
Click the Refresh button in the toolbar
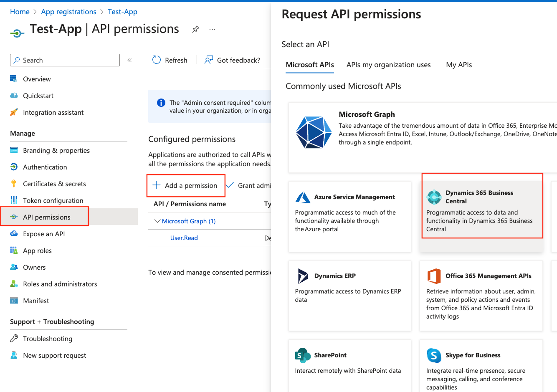[x=170, y=60]
